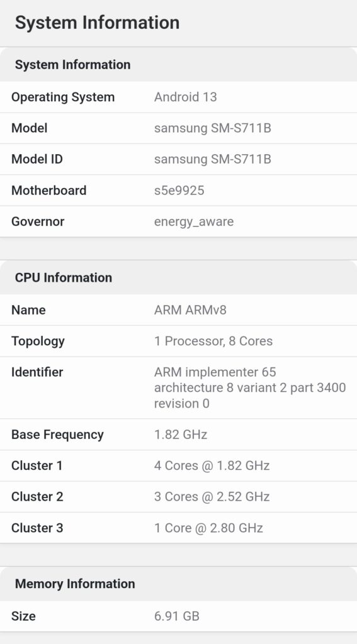Screen dimensions: 357x644
Task: Click the CPU Information section header
Action: (64, 277)
